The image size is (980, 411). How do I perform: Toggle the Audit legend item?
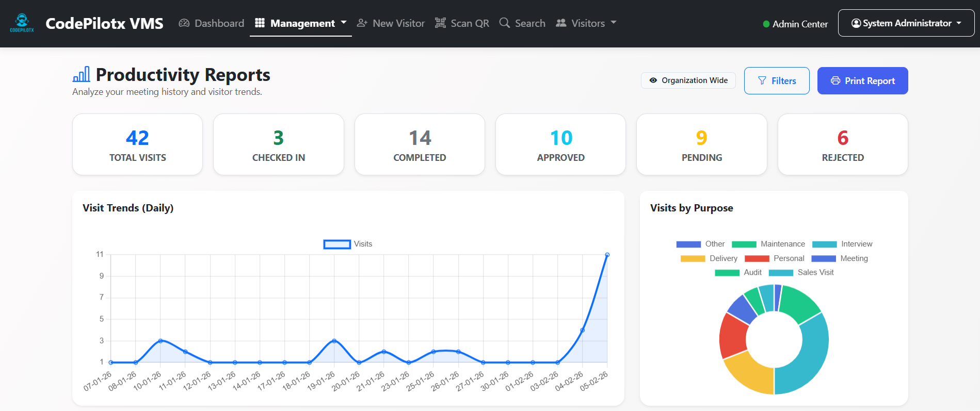pos(738,272)
